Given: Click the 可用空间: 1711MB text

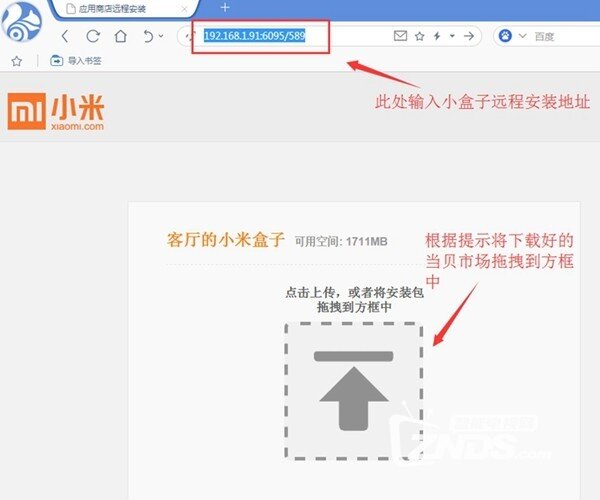Looking at the screenshot, I should click(x=341, y=241).
